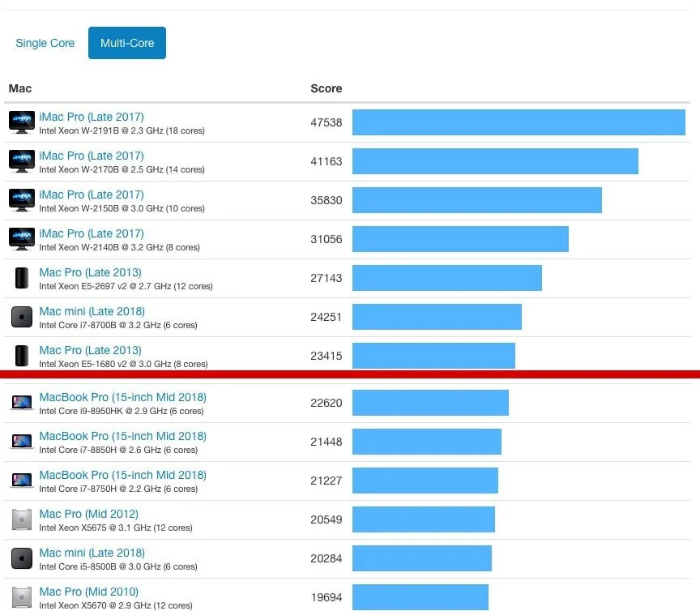Click the Mac mini icon beside the i7-8700B row
The height and width of the screenshot is (611, 700).
(22, 317)
